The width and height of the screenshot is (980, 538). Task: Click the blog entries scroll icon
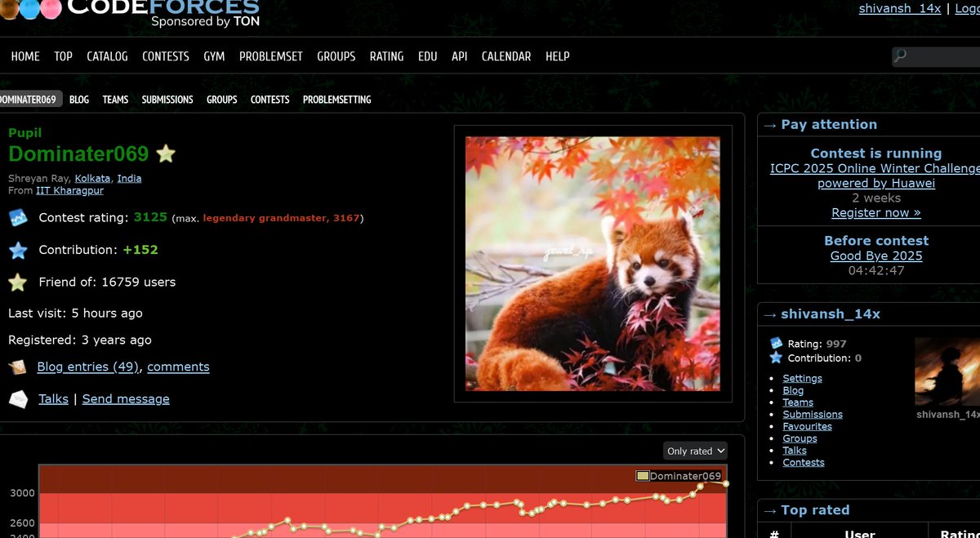click(18, 367)
